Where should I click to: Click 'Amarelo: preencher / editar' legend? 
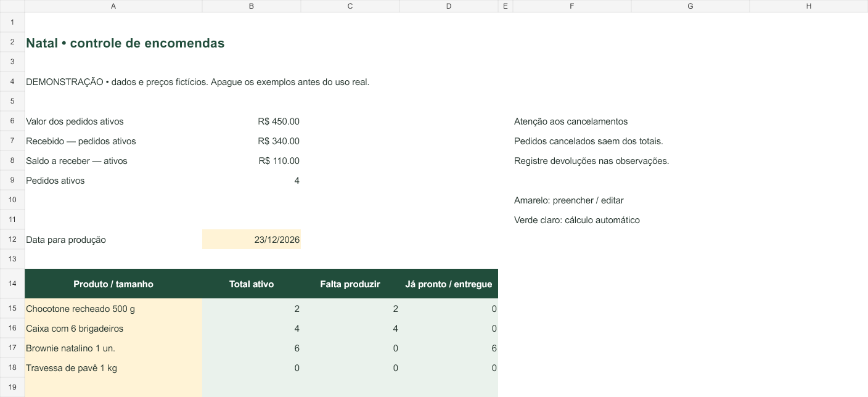tap(569, 200)
